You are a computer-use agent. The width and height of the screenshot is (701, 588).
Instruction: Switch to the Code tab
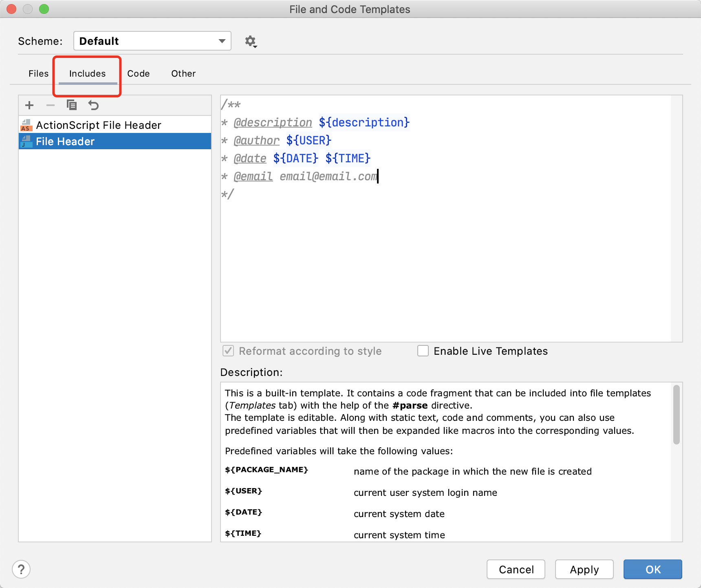point(138,74)
